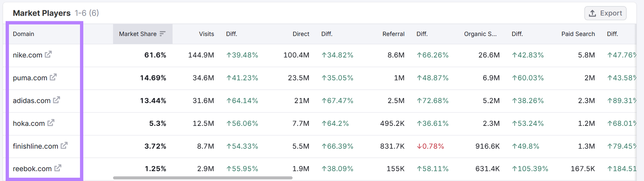
Task: Click the nike.com domain link
Action: point(27,55)
